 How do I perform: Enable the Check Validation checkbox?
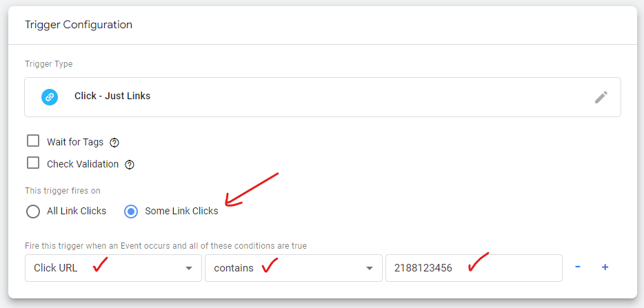[x=33, y=163]
